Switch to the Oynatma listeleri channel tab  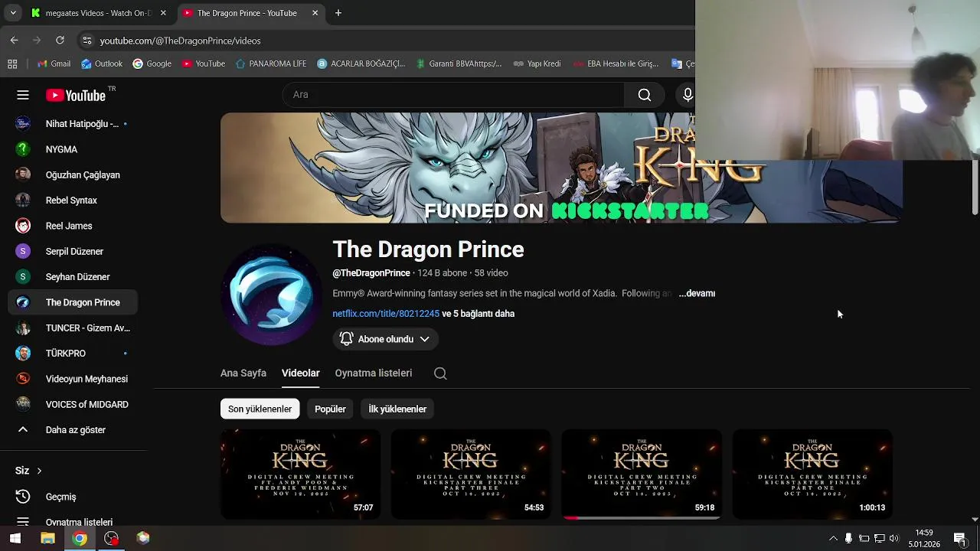pyautogui.click(x=374, y=373)
